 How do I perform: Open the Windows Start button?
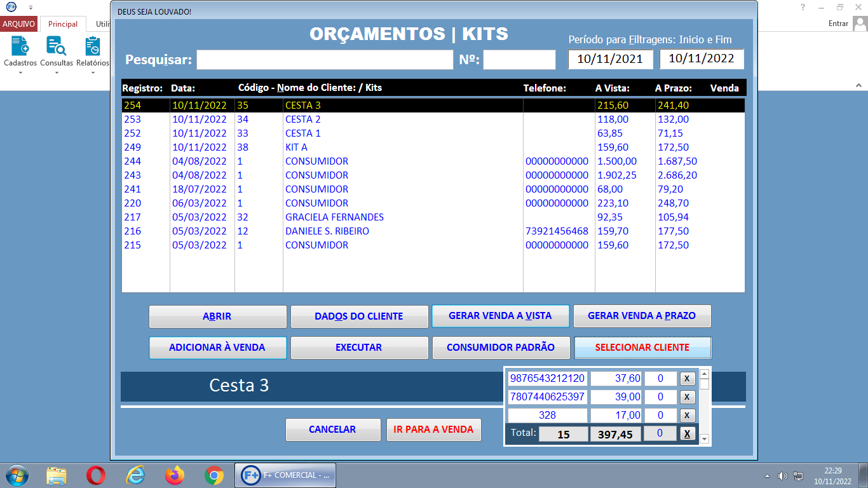coord(17,475)
